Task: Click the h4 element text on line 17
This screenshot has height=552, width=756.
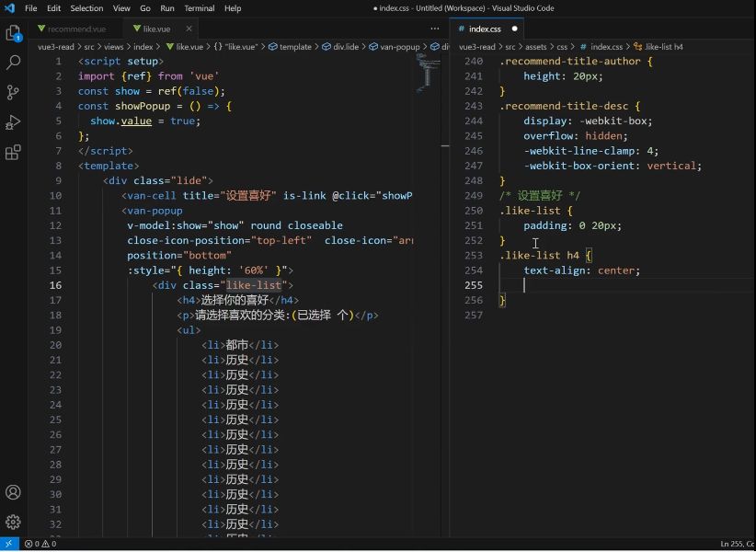Action: pos(235,300)
